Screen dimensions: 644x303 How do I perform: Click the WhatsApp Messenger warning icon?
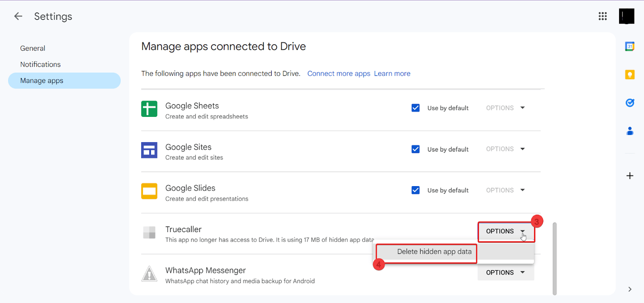149,273
